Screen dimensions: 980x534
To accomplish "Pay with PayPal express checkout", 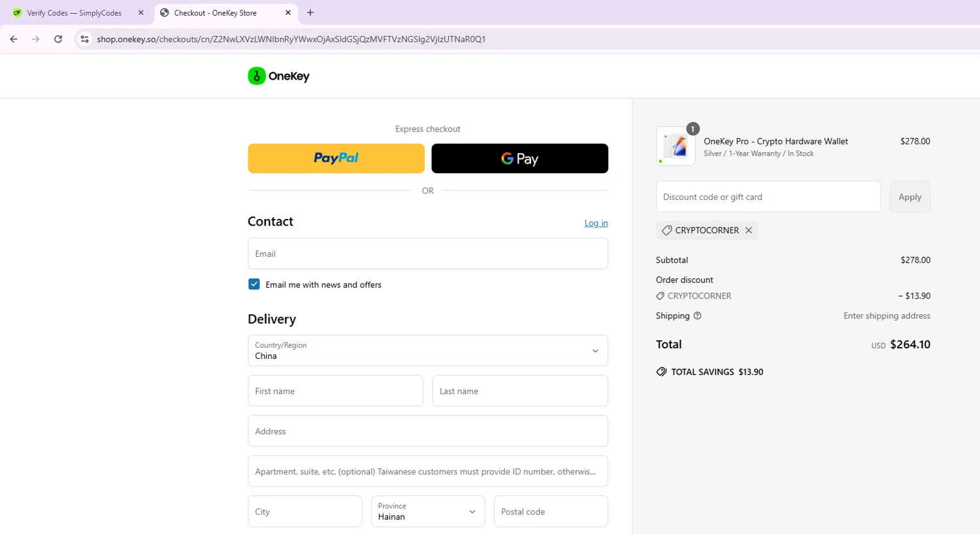I will [336, 158].
